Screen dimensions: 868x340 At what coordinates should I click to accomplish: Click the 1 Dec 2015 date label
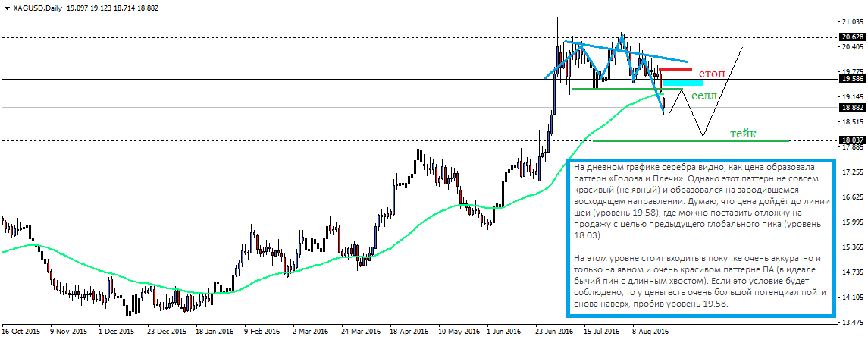click(x=117, y=332)
